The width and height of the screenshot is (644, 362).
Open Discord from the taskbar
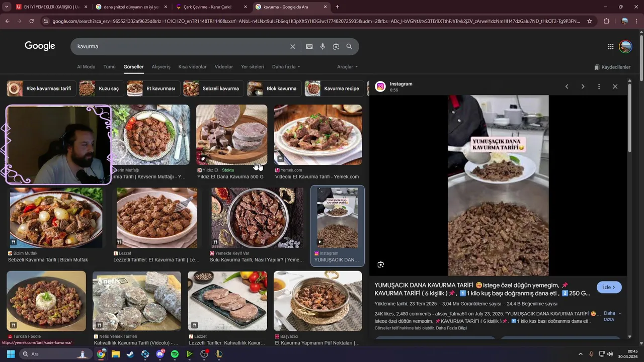coord(160,354)
